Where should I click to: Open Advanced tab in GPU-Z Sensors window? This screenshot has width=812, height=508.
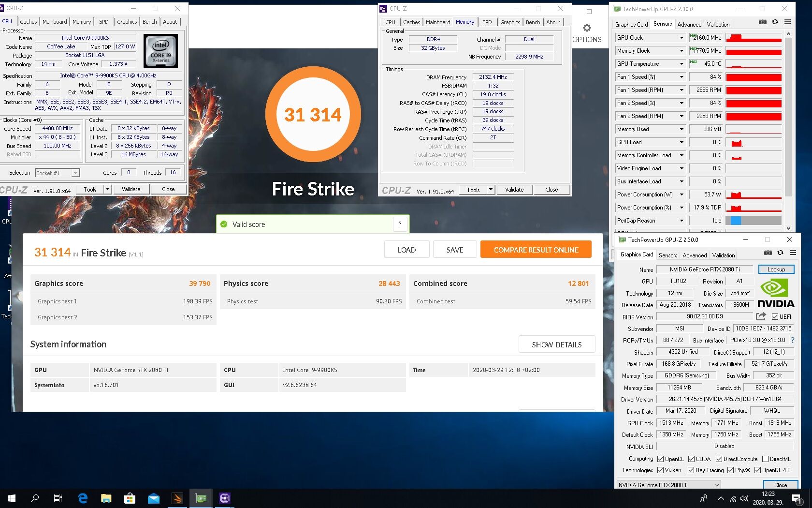point(689,25)
